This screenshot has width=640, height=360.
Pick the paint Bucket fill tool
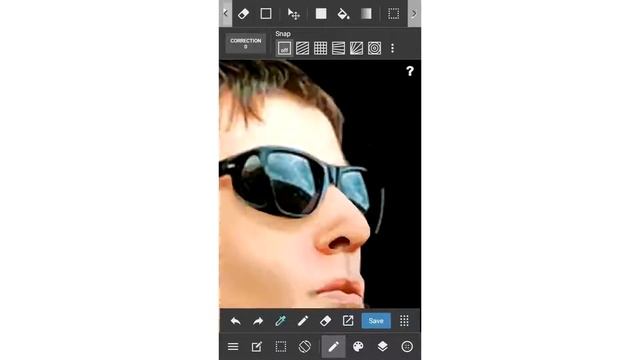[343, 14]
